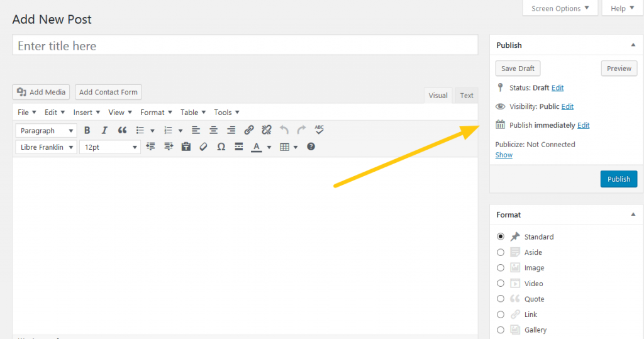Toggle bold formatting in editor toolbar
The image size is (644, 339).
coord(87,130)
